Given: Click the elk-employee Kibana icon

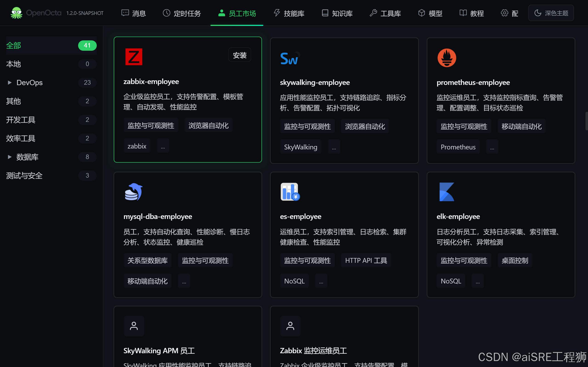Looking at the screenshot, I should click(447, 192).
